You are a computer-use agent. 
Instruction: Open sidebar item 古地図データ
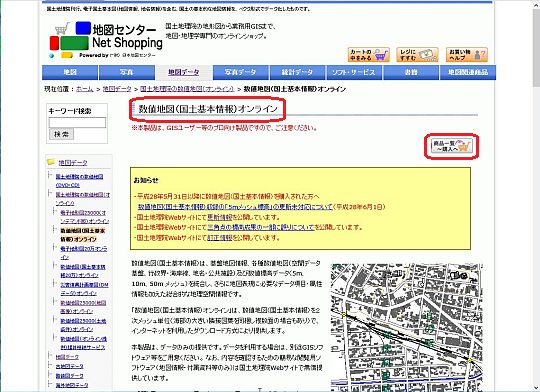point(70,366)
